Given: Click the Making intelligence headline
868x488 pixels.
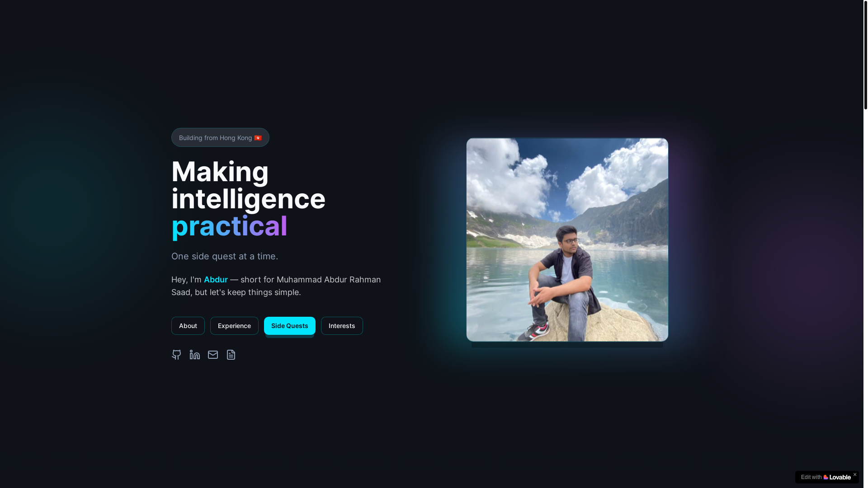Looking at the screenshot, I should (248, 185).
